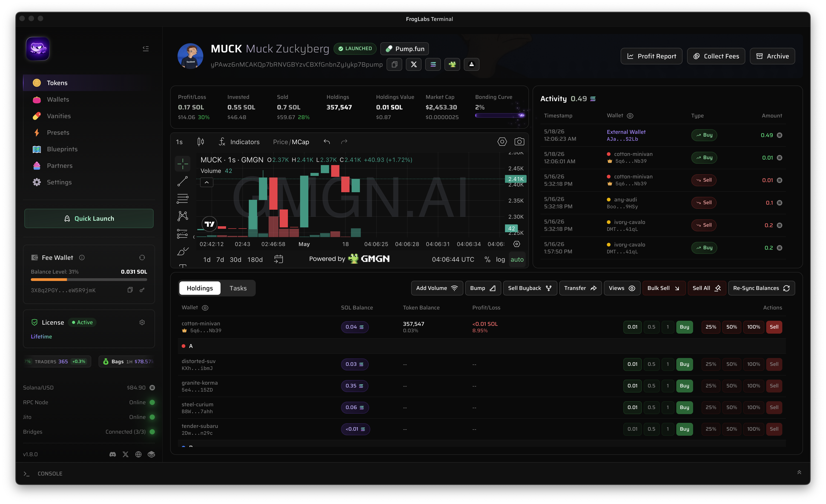Toggle the Views option in holdings toolbar
This screenshot has width=826, height=504.
click(x=622, y=288)
